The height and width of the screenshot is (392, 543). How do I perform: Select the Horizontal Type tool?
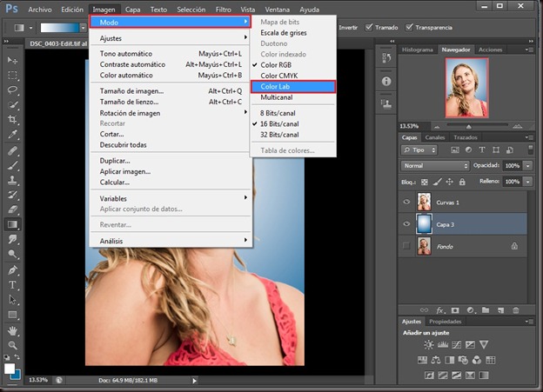[x=12, y=285]
